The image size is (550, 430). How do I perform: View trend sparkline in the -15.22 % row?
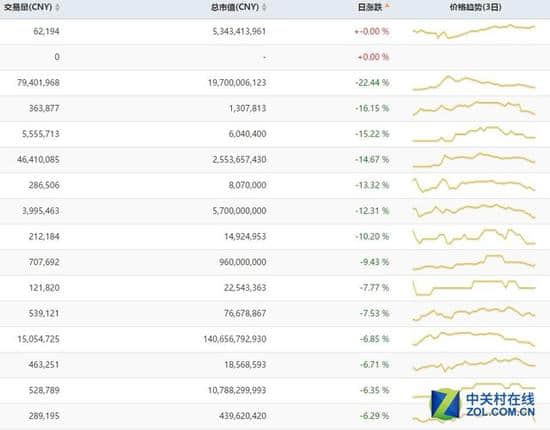[x=474, y=134]
